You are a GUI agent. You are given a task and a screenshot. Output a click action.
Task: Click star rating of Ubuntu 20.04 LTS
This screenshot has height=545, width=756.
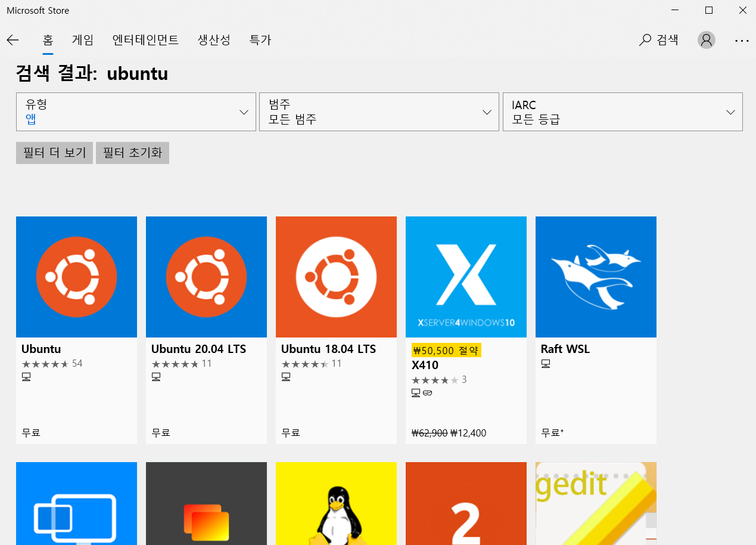tap(175, 364)
